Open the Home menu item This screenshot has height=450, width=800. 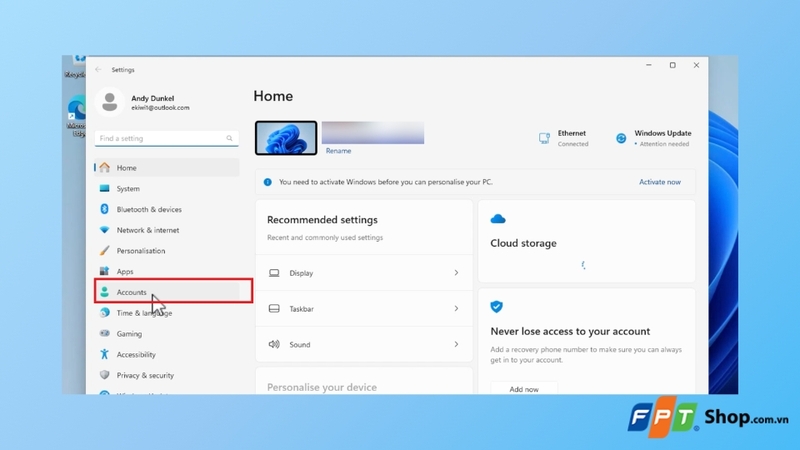tap(167, 167)
